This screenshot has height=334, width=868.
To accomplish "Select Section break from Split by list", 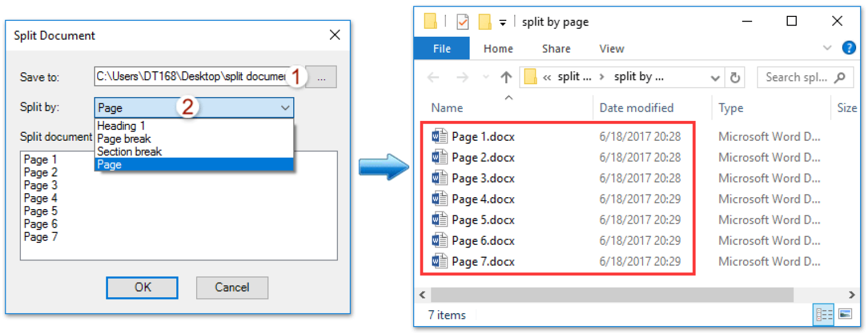I will pyautogui.click(x=129, y=151).
